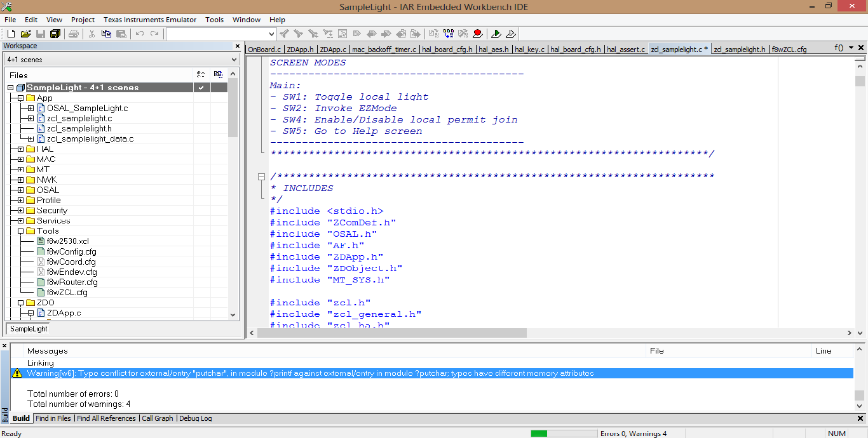Collapse the INCLUDES comment block in editor

[x=261, y=177]
